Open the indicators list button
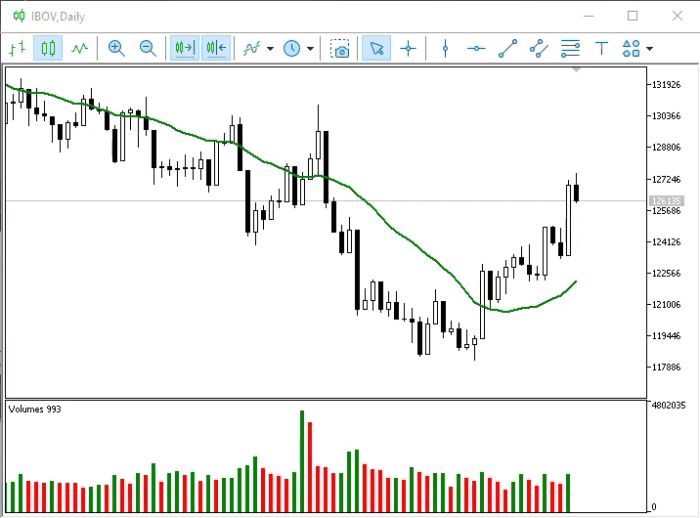This screenshot has width=700, height=518. (x=252, y=48)
